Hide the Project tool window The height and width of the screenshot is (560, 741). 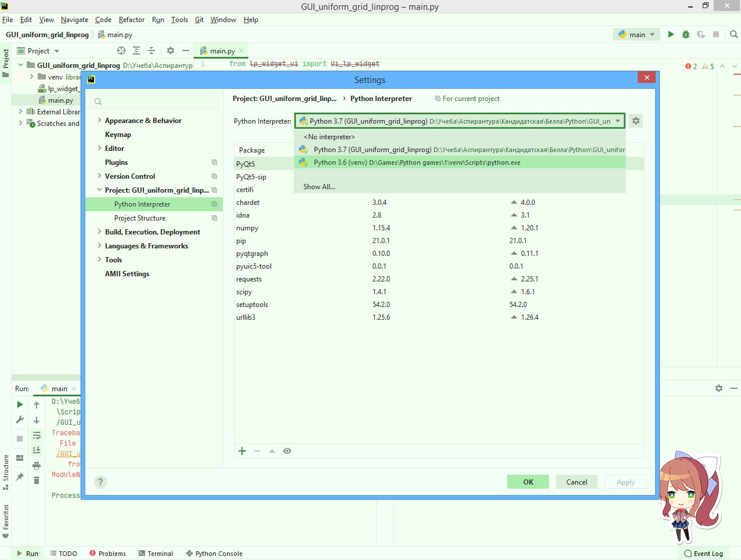186,50
